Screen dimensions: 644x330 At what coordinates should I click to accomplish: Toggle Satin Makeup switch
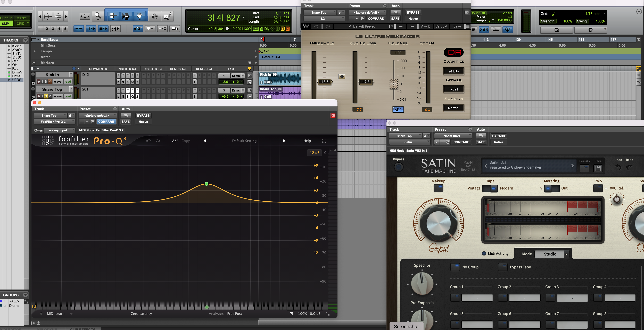[x=438, y=188]
